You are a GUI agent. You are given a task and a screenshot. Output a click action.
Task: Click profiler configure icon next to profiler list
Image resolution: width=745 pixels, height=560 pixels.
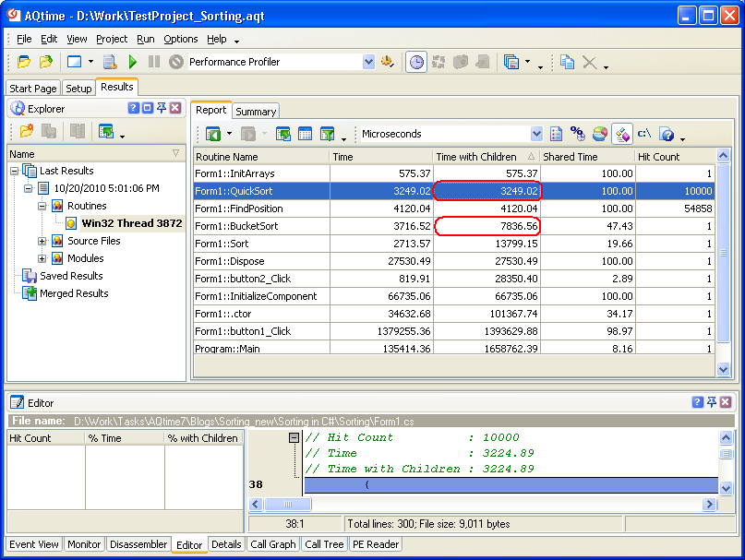click(387, 62)
